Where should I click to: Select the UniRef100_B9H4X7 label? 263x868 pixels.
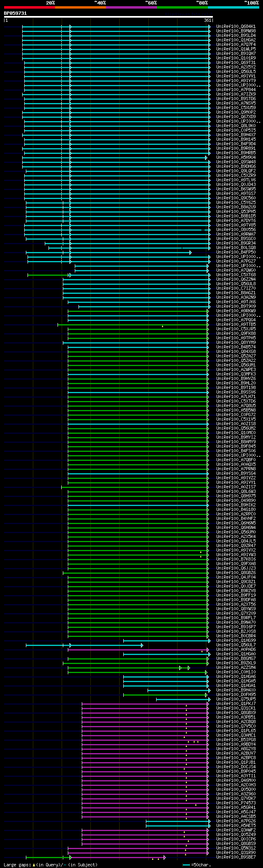236,135
